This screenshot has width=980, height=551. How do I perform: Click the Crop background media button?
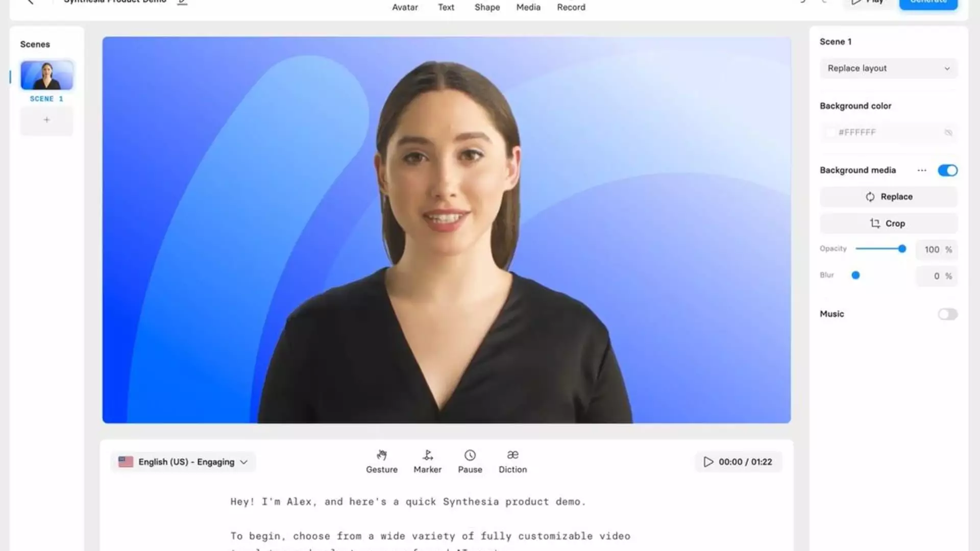(889, 222)
